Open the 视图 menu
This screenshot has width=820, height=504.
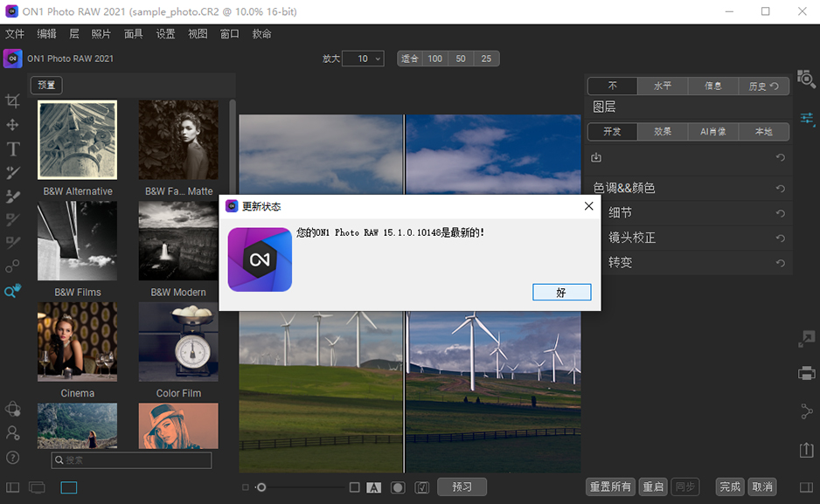tap(198, 34)
